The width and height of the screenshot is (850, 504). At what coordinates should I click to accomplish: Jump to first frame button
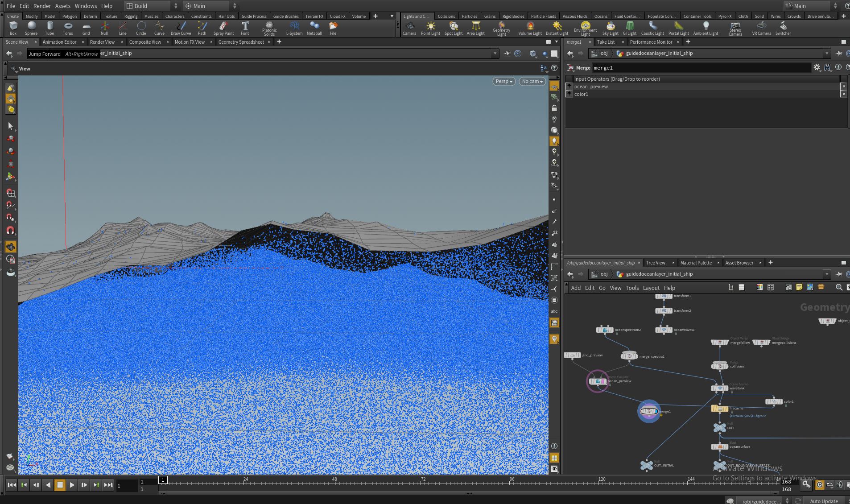pos(12,485)
